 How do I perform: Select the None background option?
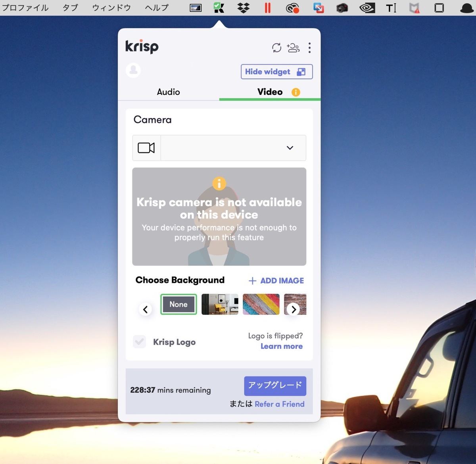point(178,304)
